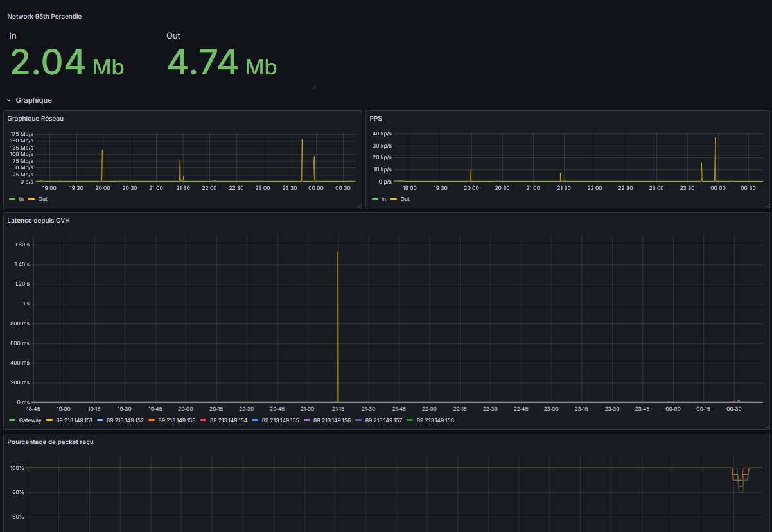Open color picker for 89.213.149.156 swatch
The image size is (772, 532).
coord(306,420)
